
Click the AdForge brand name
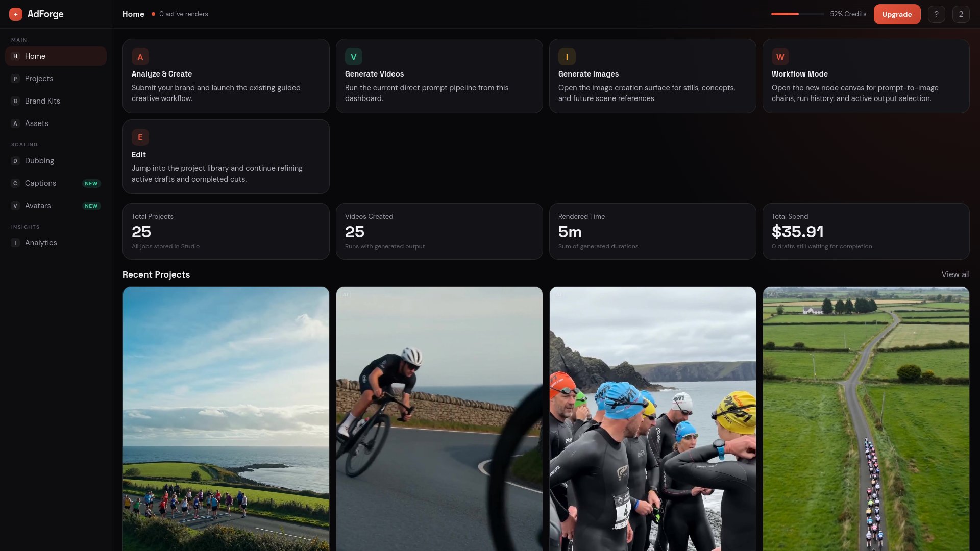point(45,14)
